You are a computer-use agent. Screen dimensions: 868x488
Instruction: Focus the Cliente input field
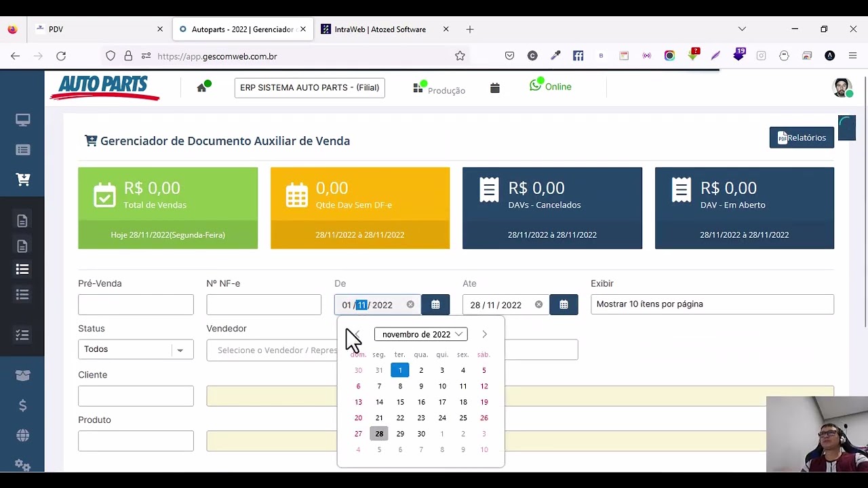coord(136,396)
